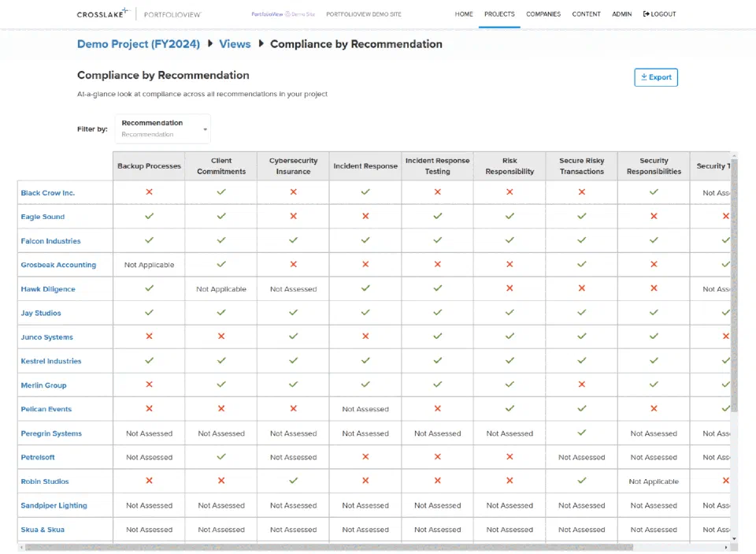Viewport: 756px width, 554px height.
Task: Open the Eagle Sound company link
Action: pos(43,217)
